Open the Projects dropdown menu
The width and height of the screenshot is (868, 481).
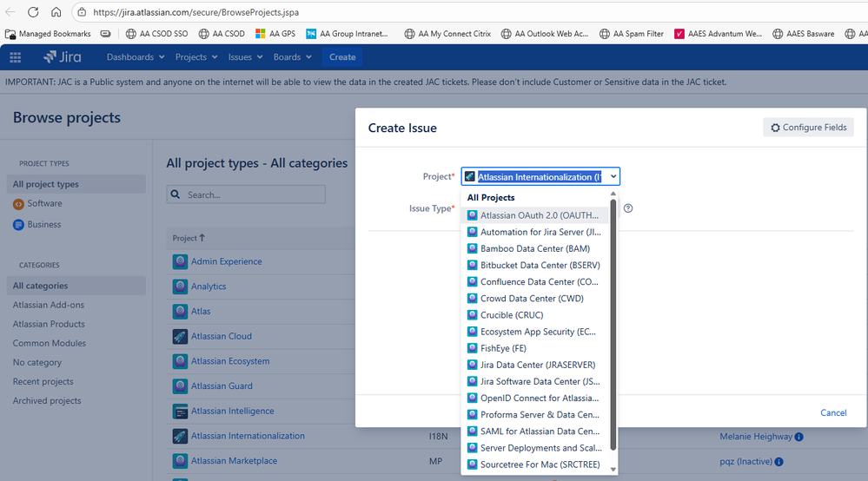196,57
